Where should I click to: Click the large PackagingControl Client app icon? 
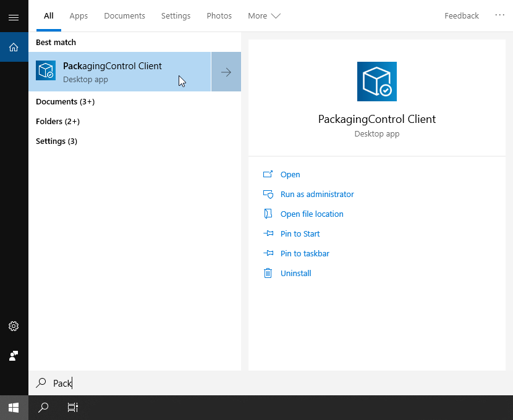tap(376, 82)
